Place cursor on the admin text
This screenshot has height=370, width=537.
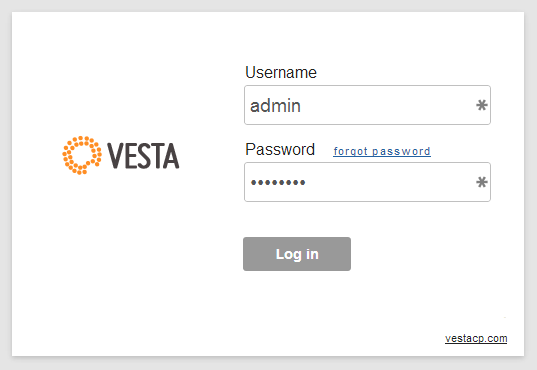[x=275, y=106]
